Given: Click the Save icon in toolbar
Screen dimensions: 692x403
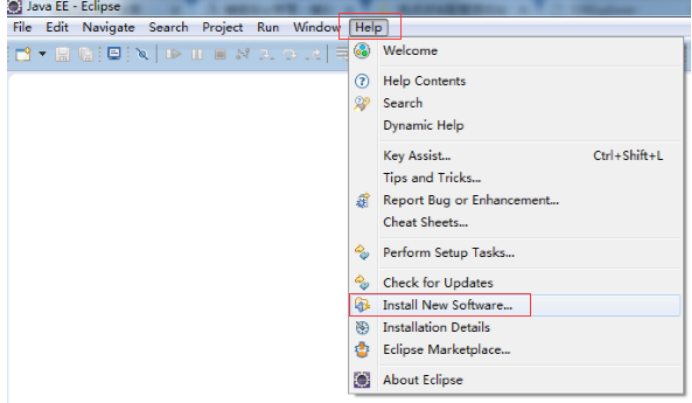Looking at the screenshot, I should [62, 54].
